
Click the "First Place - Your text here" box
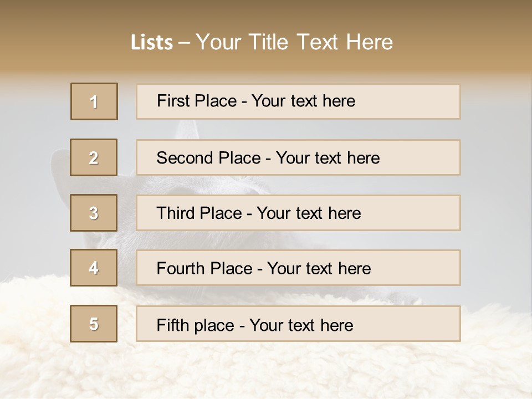298,101
